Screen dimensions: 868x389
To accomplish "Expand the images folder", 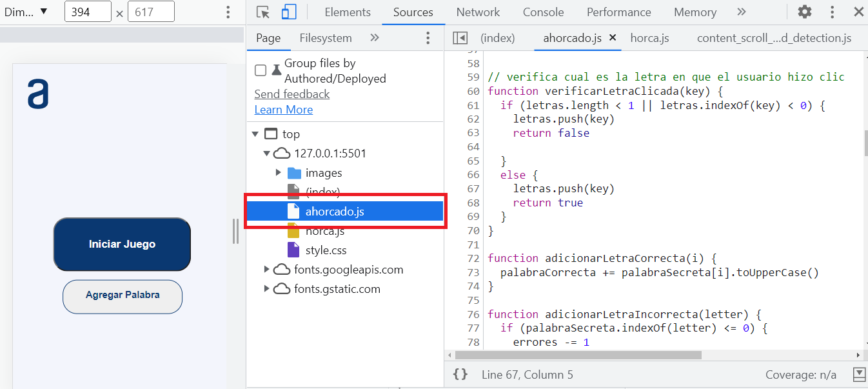I will click(279, 173).
